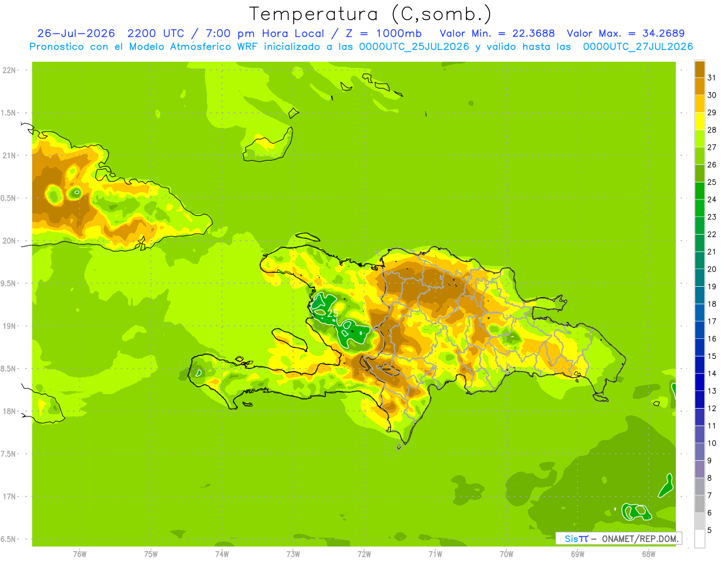This screenshot has height=562, width=728.
Task: Select the "Z = 1000mb" level label
Action: point(384,33)
